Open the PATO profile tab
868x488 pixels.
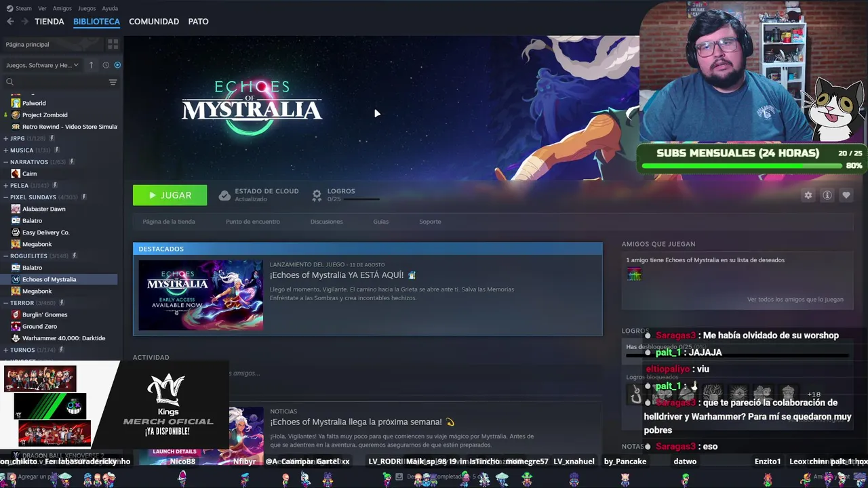pyautogui.click(x=198, y=22)
